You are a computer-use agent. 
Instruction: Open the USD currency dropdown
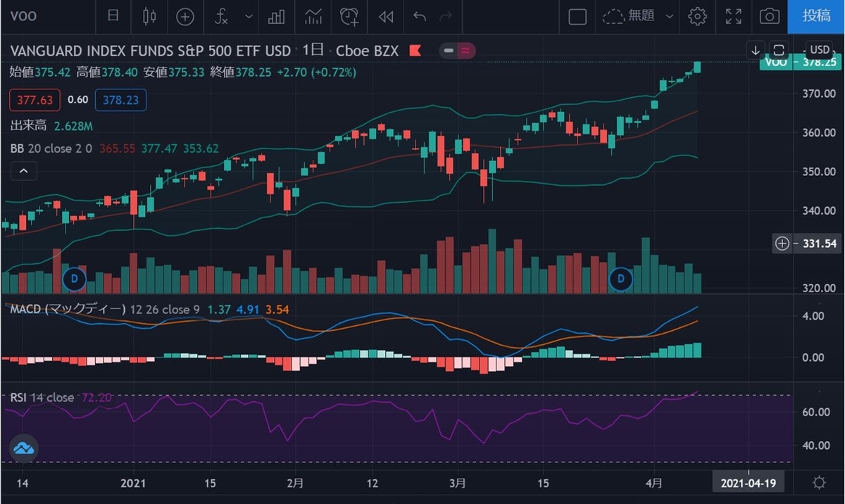[x=820, y=50]
